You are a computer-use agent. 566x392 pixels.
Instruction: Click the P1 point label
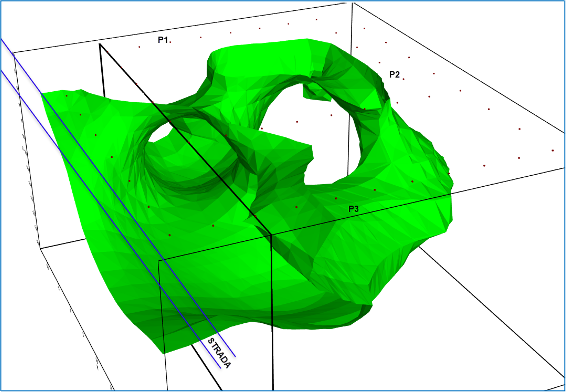(x=162, y=40)
